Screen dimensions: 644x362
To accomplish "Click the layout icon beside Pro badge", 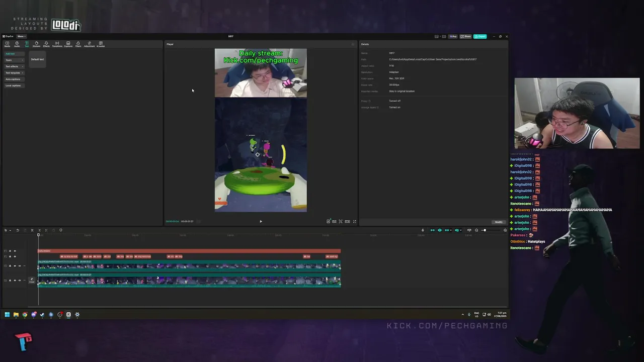I will coord(444,37).
